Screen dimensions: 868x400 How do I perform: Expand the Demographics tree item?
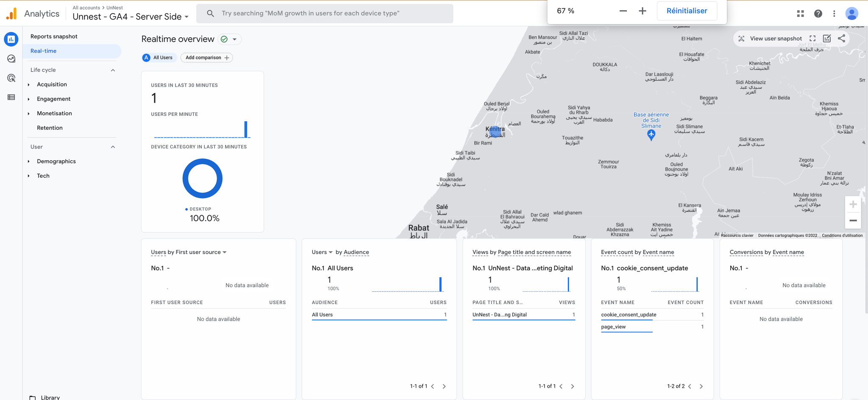coord(29,162)
